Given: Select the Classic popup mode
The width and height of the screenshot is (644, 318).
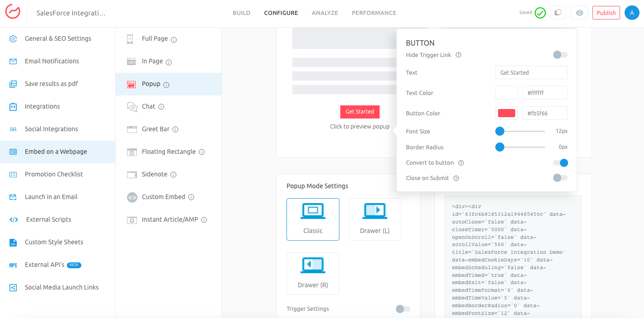Looking at the screenshot, I should (x=313, y=219).
